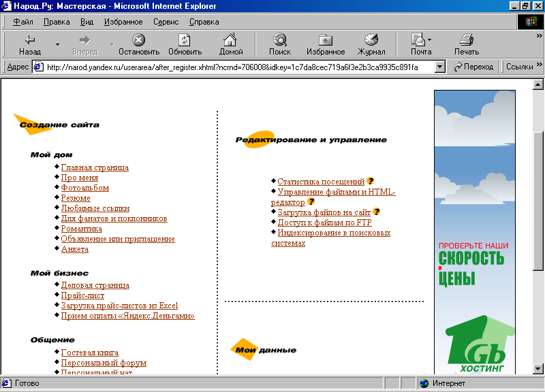Go to the Домой home icon

click(x=230, y=40)
